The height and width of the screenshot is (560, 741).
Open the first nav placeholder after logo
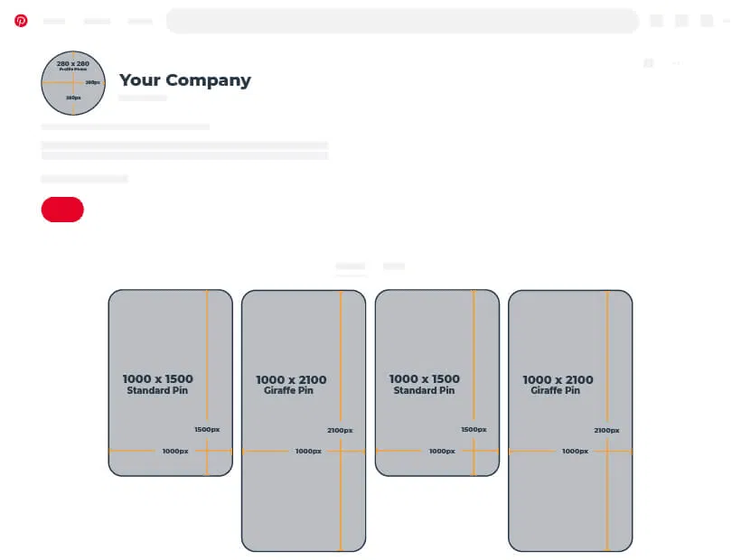click(54, 21)
